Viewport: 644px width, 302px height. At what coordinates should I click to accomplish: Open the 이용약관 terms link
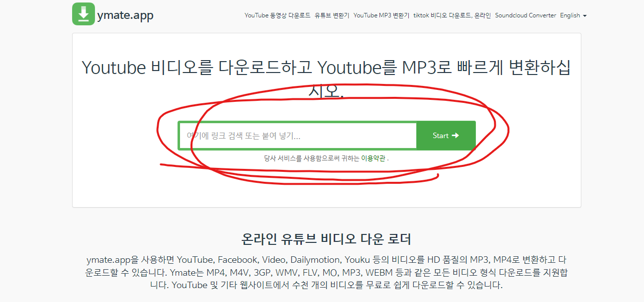[x=373, y=158]
